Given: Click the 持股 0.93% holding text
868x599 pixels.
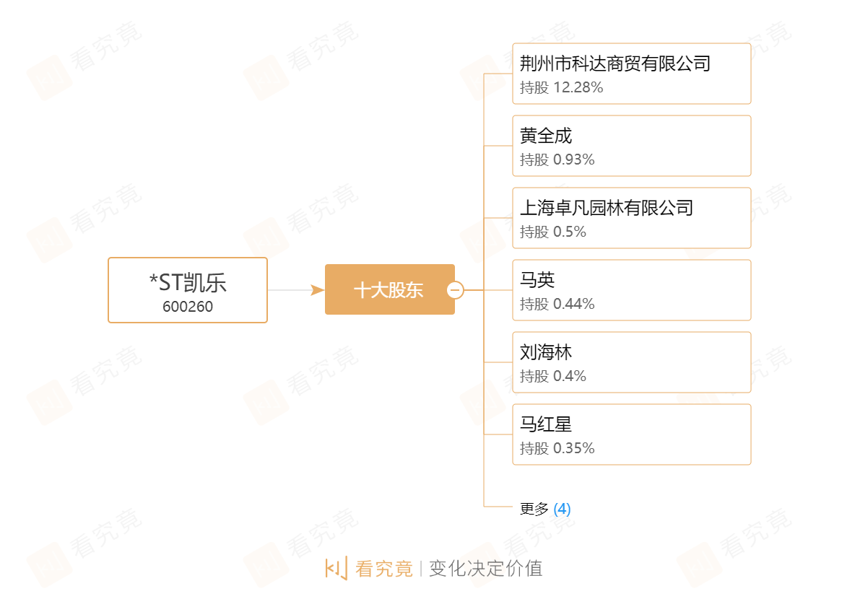Looking at the screenshot, I should click(557, 160).
